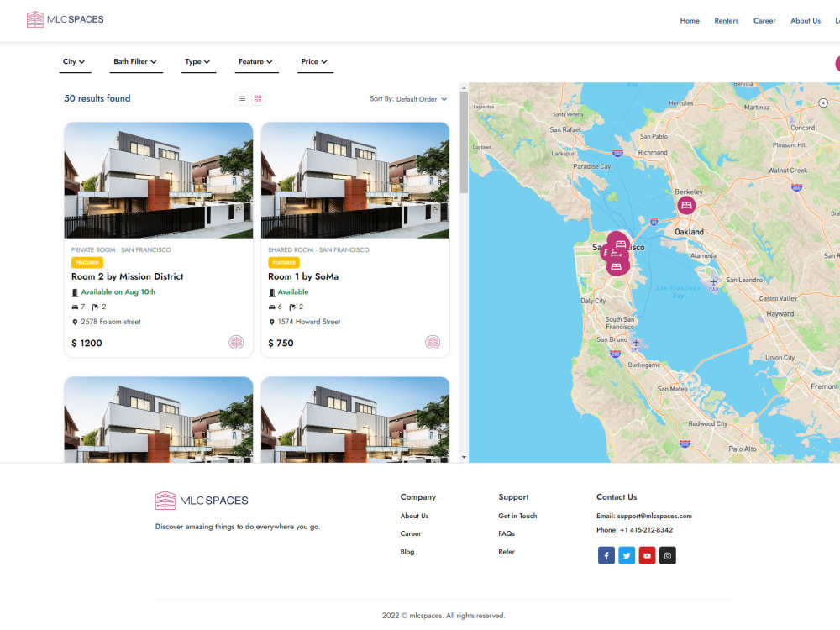The image size is (840, 630).
Task: Click the FEATURED badge on Room 2 card
Action: [x=87, y=262]
